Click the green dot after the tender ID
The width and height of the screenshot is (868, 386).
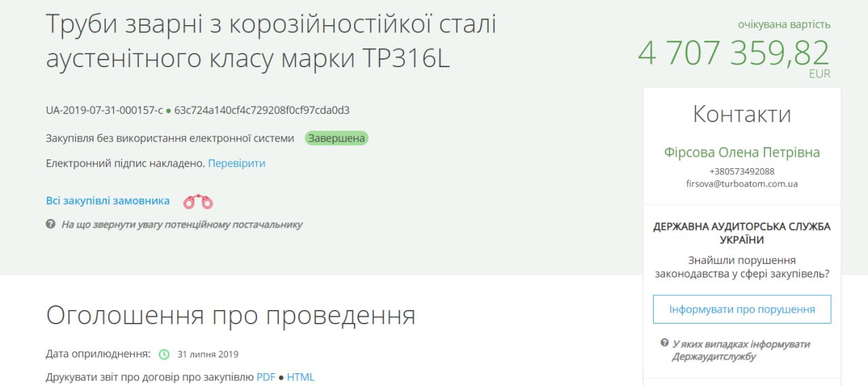tap(168, 110)
